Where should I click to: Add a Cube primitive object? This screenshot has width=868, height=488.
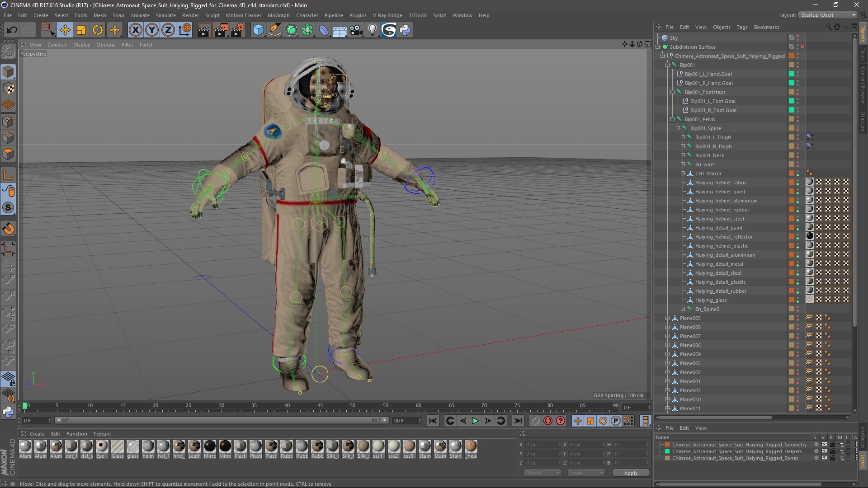(258, 30)
